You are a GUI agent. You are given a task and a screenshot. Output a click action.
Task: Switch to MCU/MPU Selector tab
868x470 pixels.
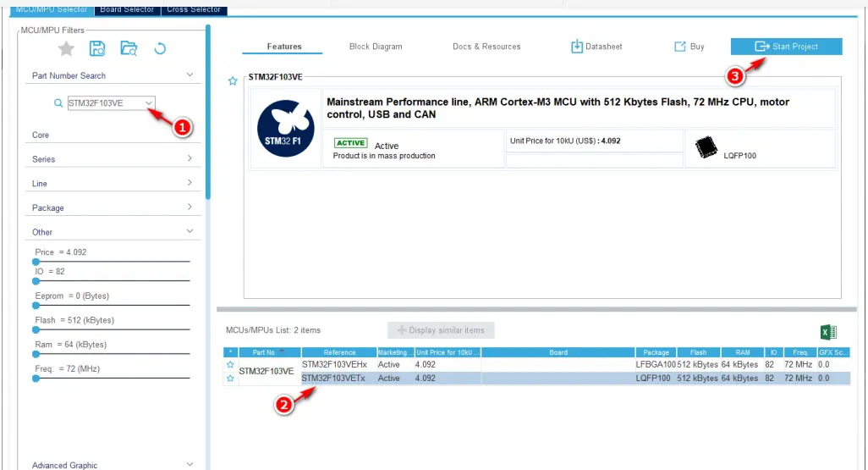tap(52, 8)
